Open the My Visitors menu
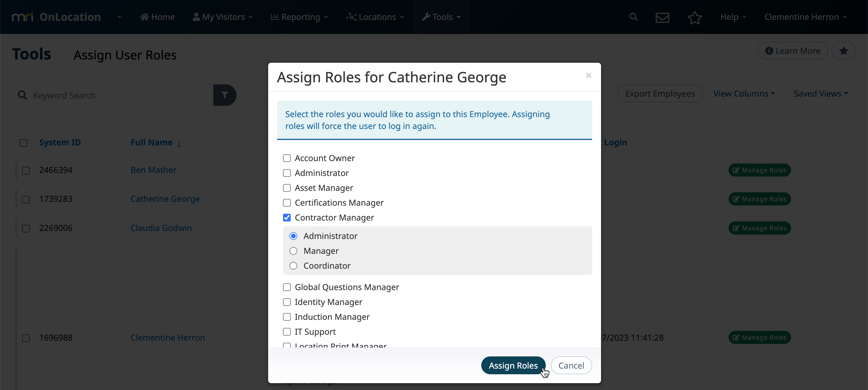The image size is (868, 390). (222, 17)
